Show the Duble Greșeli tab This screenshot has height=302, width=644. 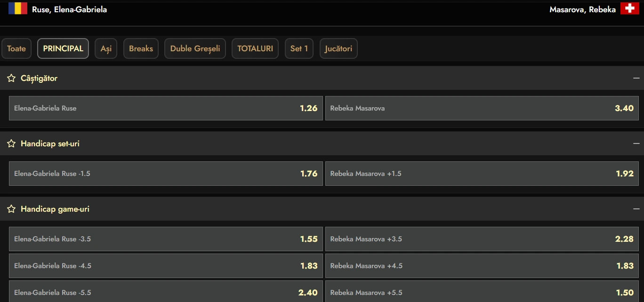pyautogui.click(x=195, y=48)
